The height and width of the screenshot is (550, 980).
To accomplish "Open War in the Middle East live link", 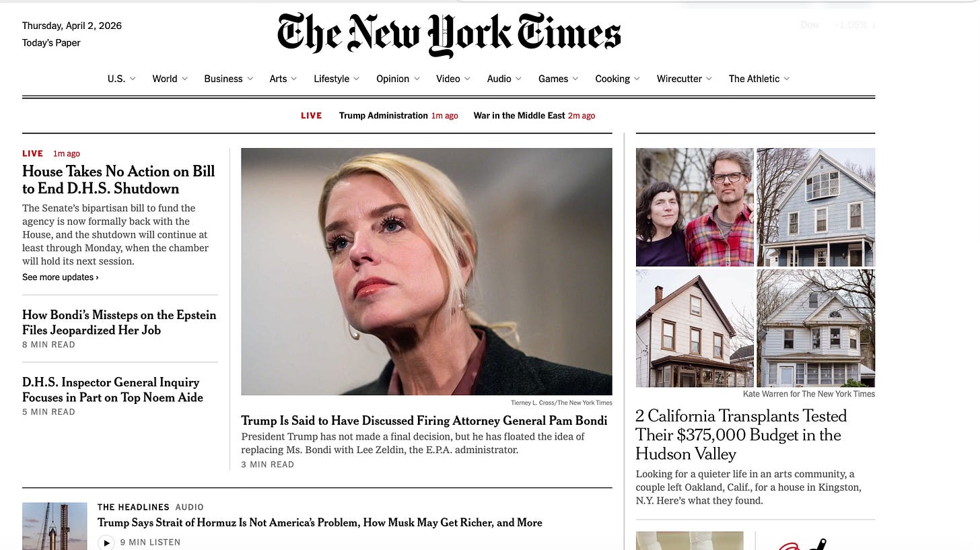I will (519, 116).
